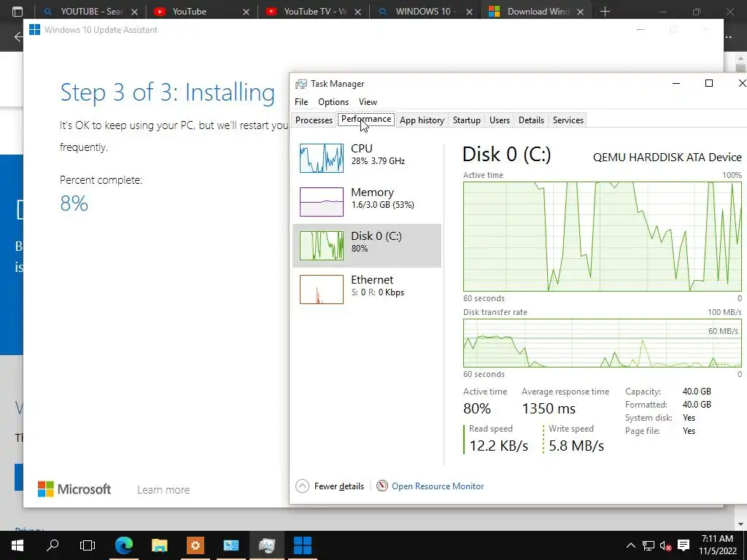Click the browser back arrow
This screenshot has height=560, width=747.
coord(18,36)
